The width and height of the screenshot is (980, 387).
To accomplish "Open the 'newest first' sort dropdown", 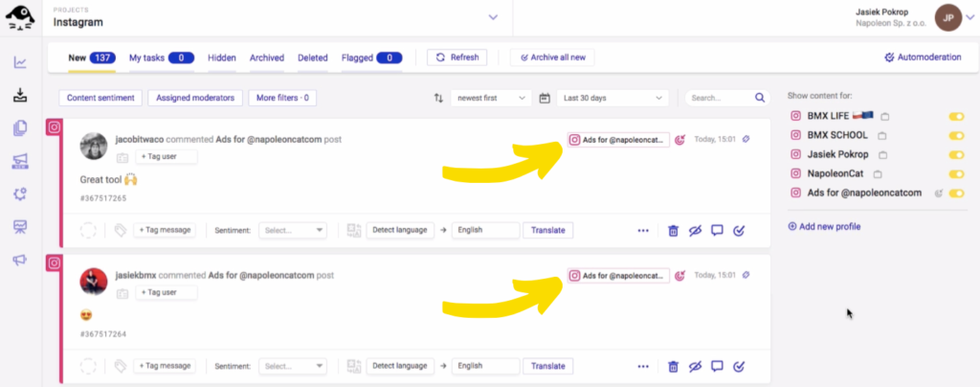I will (492, 98).
